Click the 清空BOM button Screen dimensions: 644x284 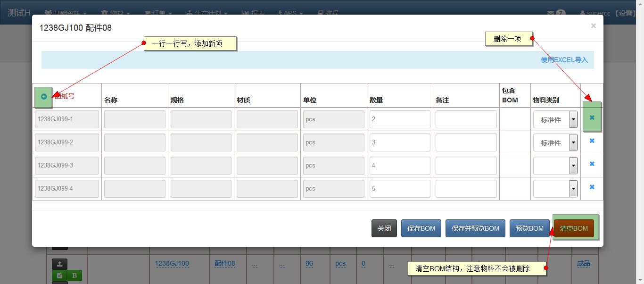click(x=574, y=228)
